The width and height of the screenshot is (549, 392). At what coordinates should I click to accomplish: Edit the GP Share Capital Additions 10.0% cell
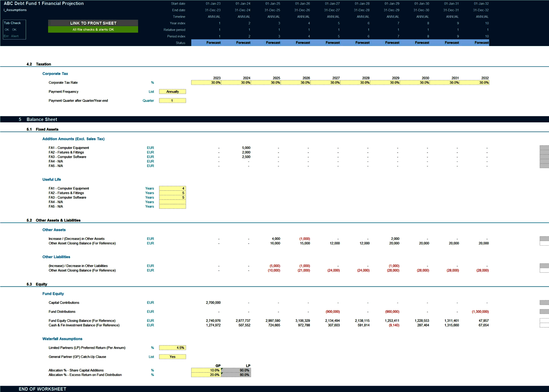[206, 370]
